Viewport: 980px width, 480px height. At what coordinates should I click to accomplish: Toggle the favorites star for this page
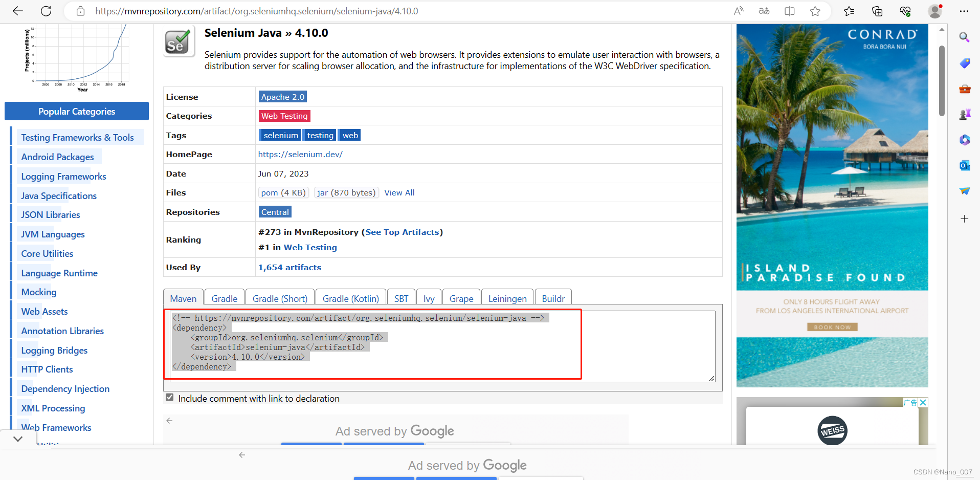coord(815,11)
